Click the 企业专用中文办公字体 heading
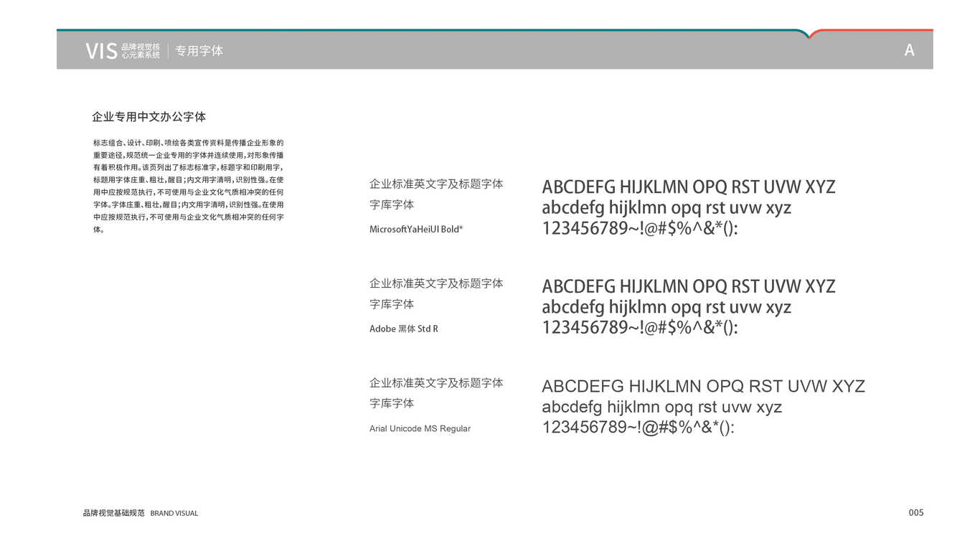This screenshot has height=551, width=980. [149, 116]
